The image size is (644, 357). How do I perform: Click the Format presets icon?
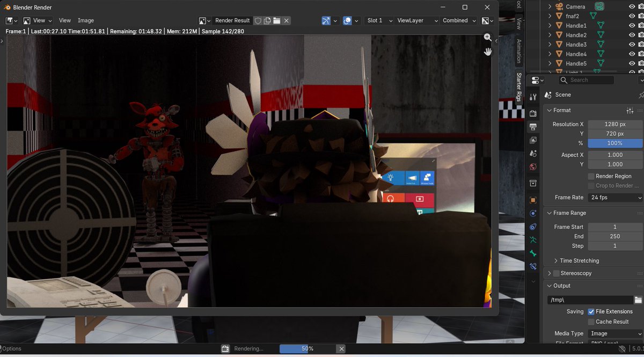(630, 110)
